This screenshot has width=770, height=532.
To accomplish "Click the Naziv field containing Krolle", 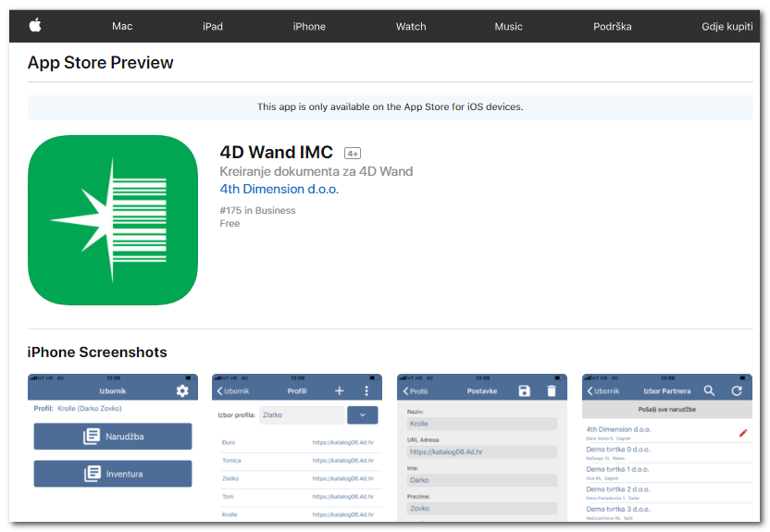I will coord(482,424).
